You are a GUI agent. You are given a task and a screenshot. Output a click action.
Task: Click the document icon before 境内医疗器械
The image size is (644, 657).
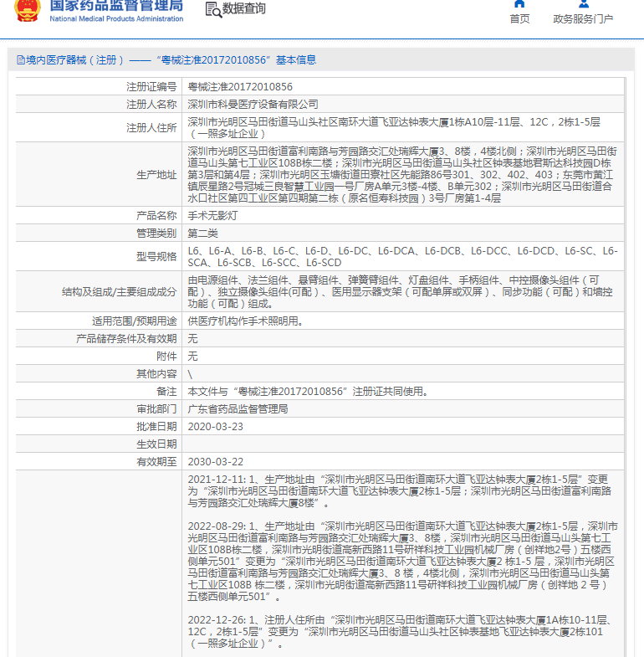[x=21, y=60]
